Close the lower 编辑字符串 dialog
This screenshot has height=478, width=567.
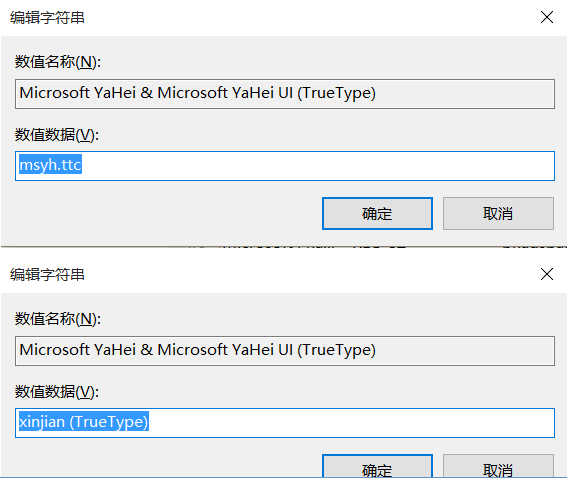547,274
